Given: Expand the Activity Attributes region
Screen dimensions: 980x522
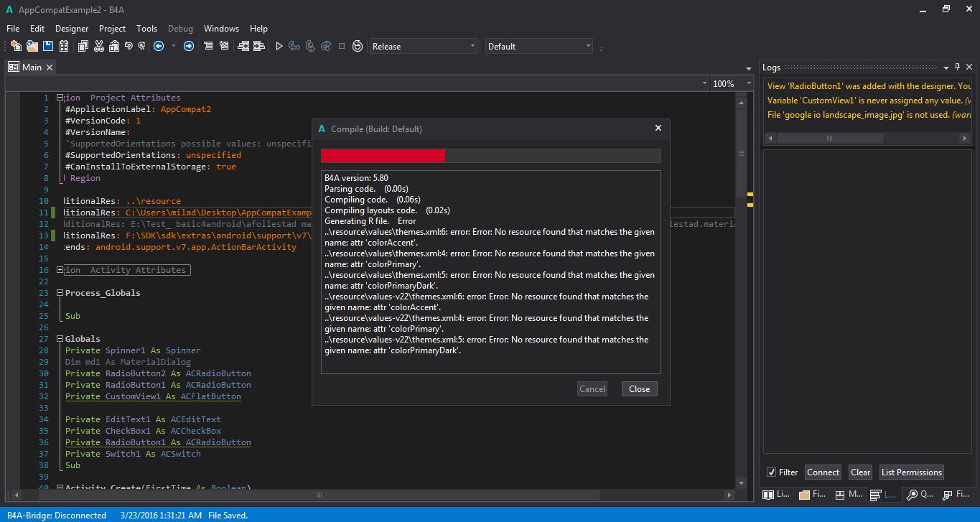Looking at the screenshot, I should click(x=60, y=270).
